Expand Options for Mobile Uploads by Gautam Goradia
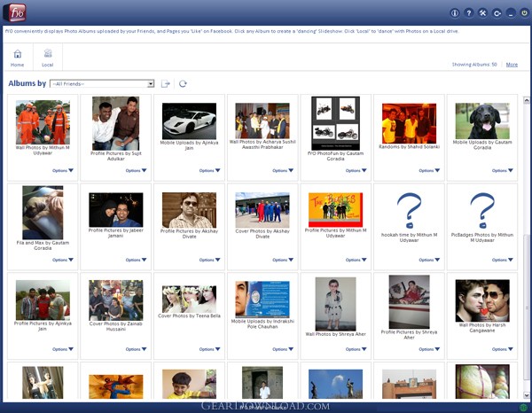The image size is (532, 413). click(x=503, y=170)
